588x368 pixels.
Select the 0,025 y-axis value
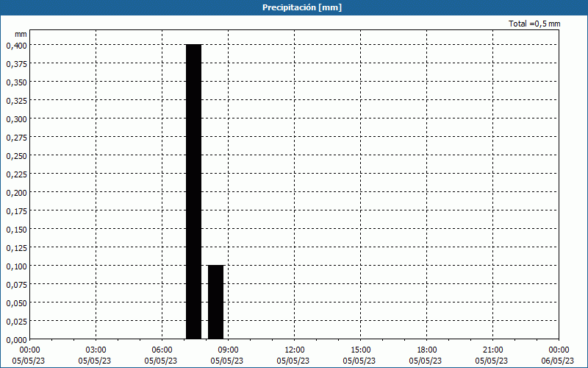pyautogui.click(x=16, y=322)
